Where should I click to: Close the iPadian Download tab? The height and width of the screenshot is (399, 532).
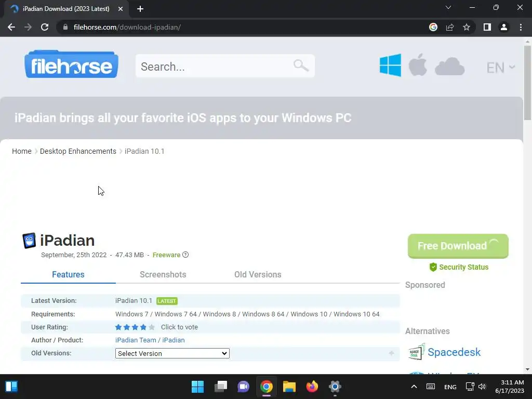(121, 9)
